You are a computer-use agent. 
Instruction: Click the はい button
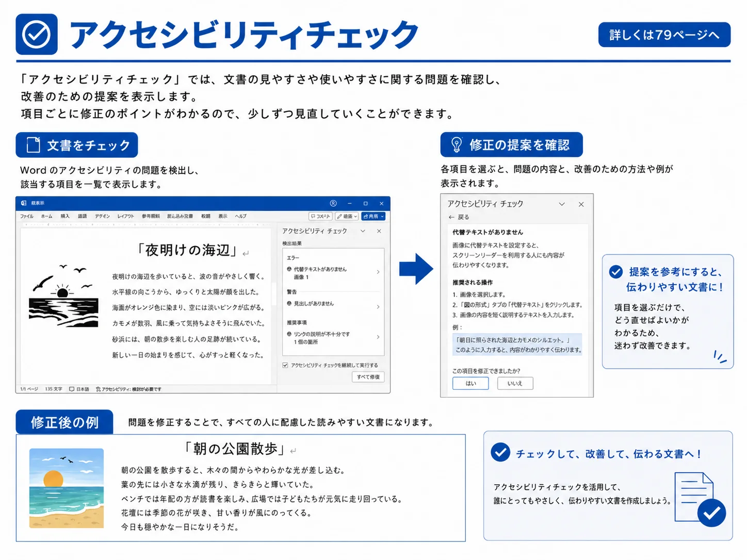(x=470, y=383)
